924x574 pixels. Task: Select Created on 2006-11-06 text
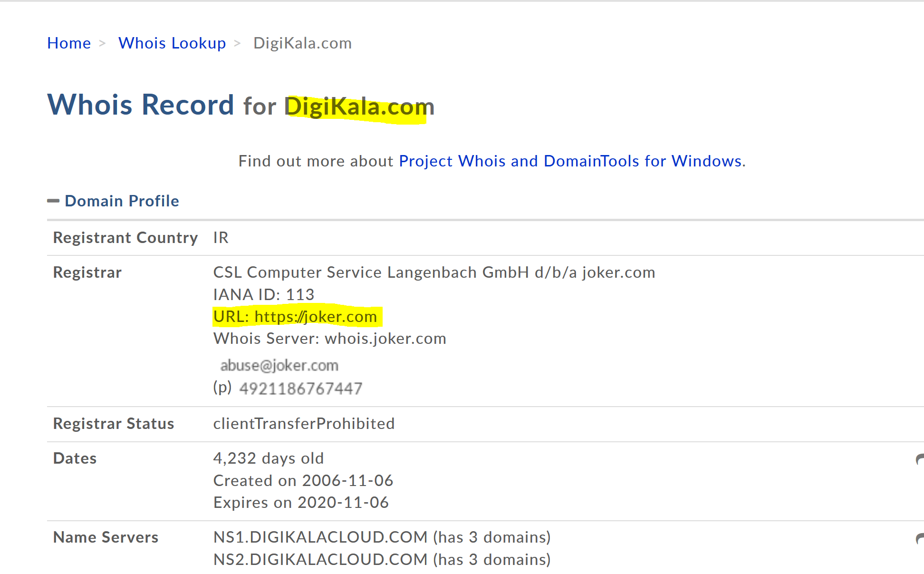click(x=303, y=481)
